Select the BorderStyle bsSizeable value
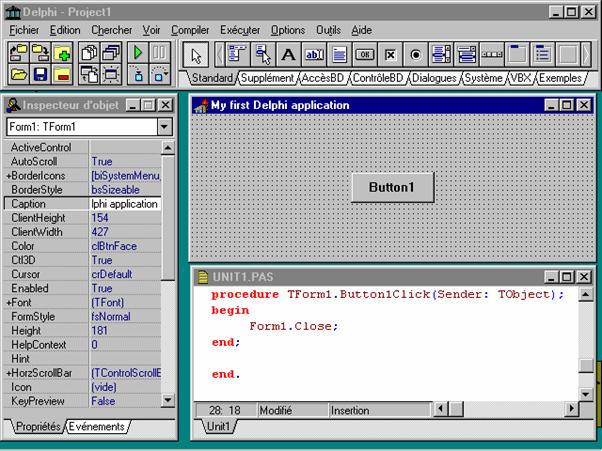The width and height of the screenshot is (602, 451). click(x=125, y=190)
